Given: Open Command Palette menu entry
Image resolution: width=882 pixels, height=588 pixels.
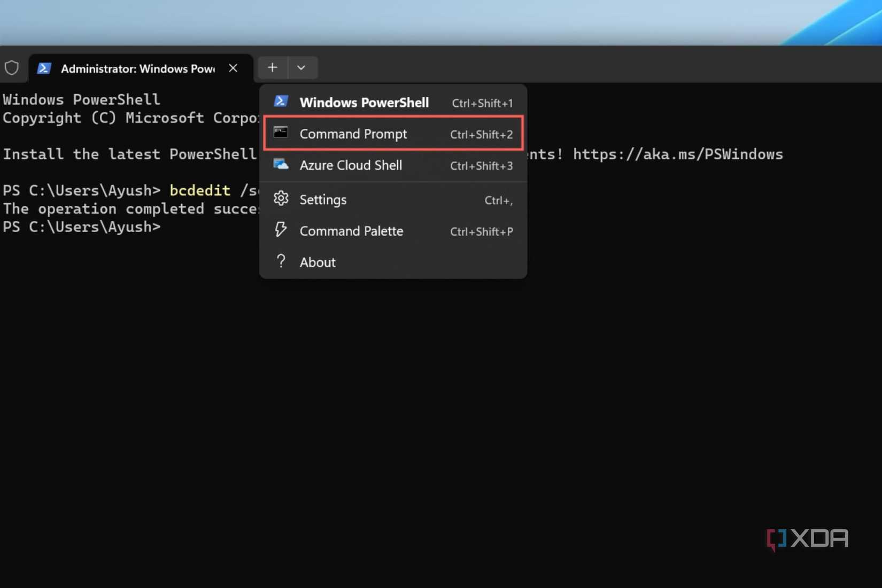Looking at the screenshot, I should 351,231.
